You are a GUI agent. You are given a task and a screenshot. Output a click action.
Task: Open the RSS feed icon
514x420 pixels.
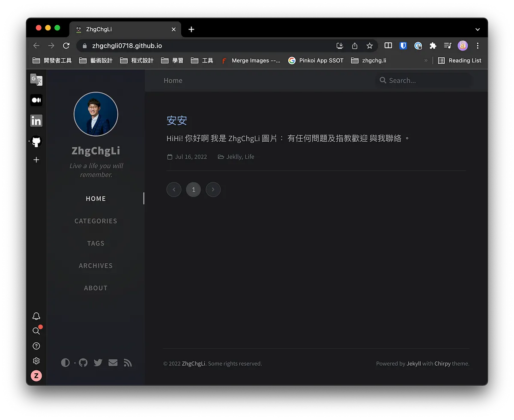pyautogui.click(x=128, y=363)
